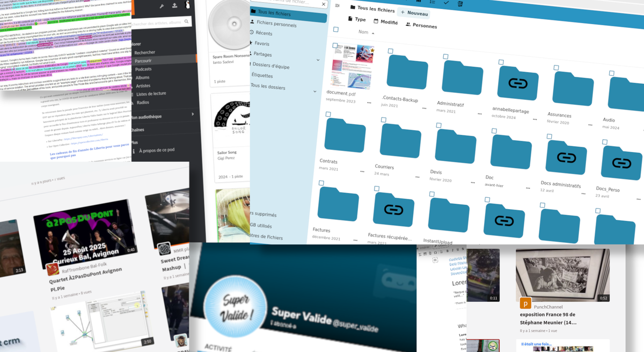Open the InstantUpload folder icon
Screen dimensions: 644x352
click(449, 215)
